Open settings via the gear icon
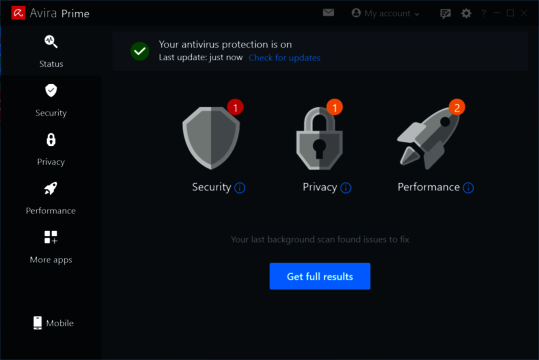Image resolution: width=539 pixels, height=360 pixels. point(466,13)
